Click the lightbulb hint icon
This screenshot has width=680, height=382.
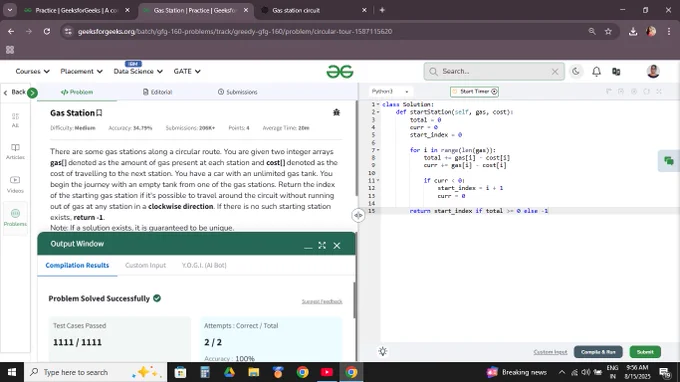click(382, 352)
